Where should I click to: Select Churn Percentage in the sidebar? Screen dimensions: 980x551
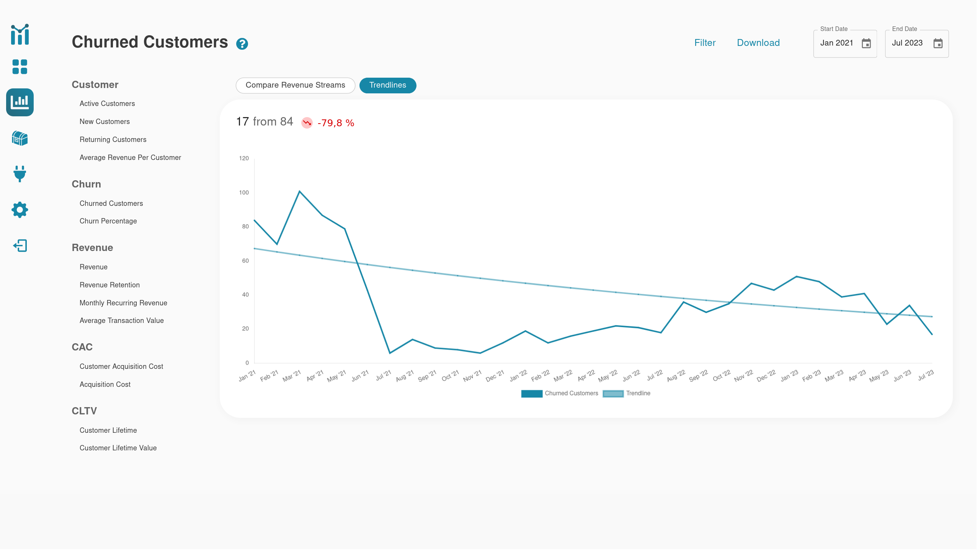point(108,221)
